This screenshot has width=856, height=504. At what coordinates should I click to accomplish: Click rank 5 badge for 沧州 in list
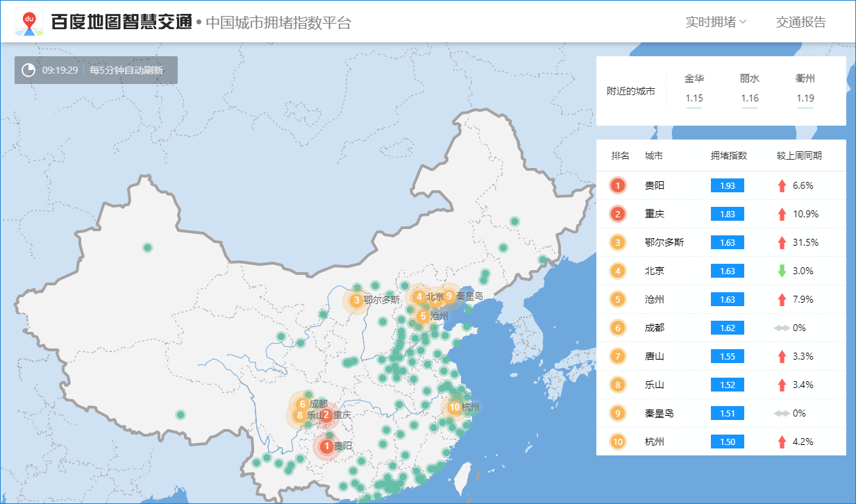(618, 299)
